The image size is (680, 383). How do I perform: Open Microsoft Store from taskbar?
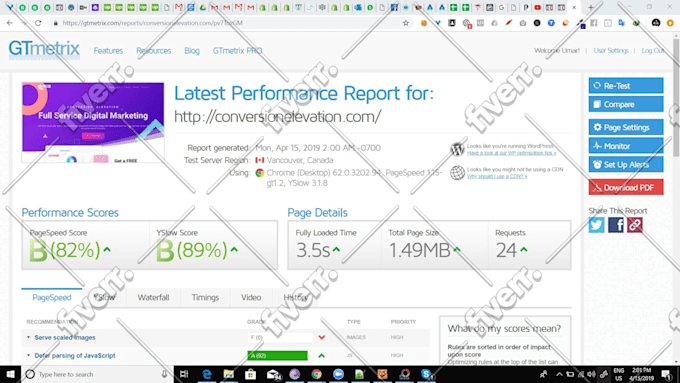pyautogui.click(x=250, y=374)
